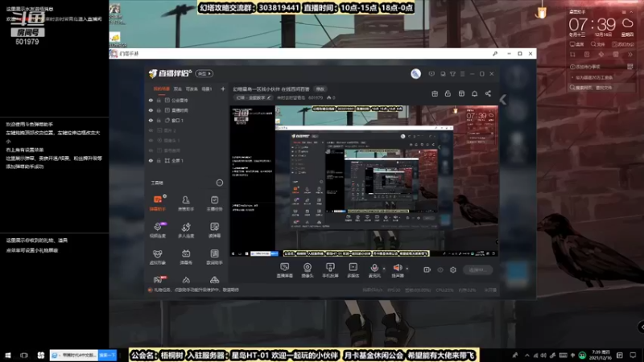Open the 弹幕秀 tool icon

[x=186, y=257]
